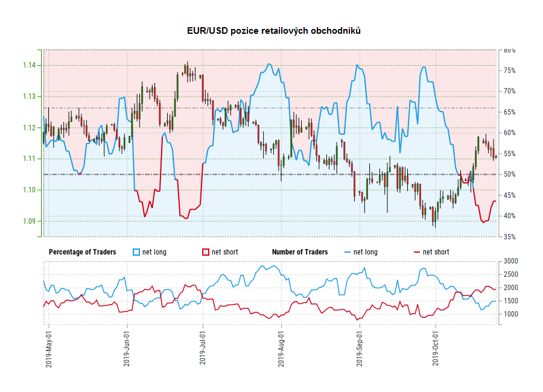Click 'net long' text beside the blue line
The width and height of the screenshot is (543, 392).
tap(366, 252)
